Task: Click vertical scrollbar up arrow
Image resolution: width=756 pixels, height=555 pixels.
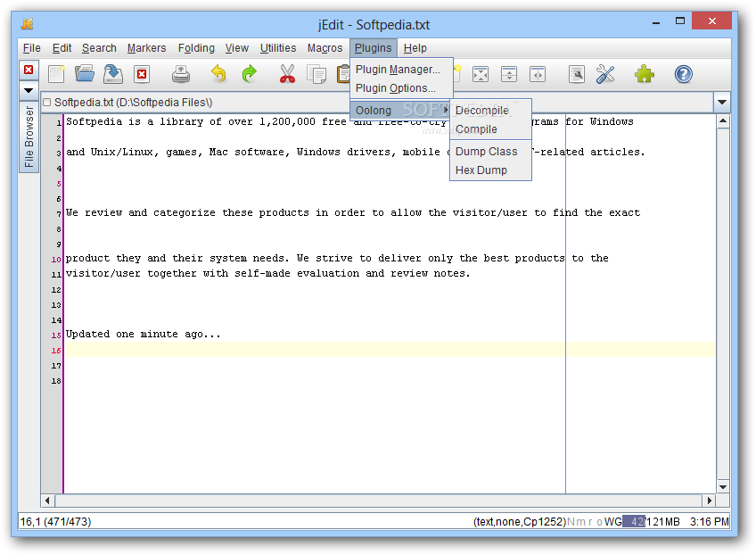Action: point(723,121)
